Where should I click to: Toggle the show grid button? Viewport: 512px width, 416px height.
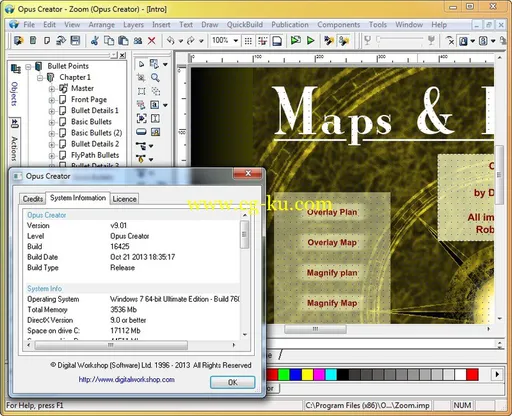tap(248, 41)
